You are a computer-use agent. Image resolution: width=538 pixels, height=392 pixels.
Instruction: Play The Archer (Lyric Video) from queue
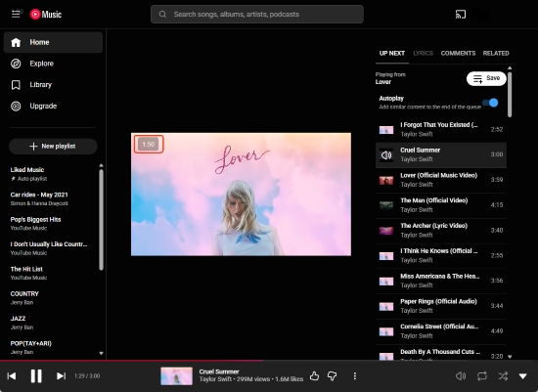tap(441, 231)
